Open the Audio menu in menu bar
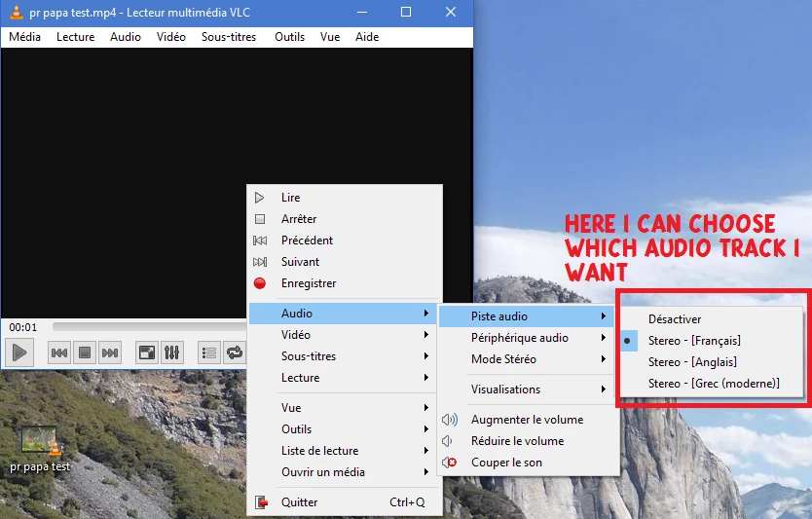 [x=126, y=37]
